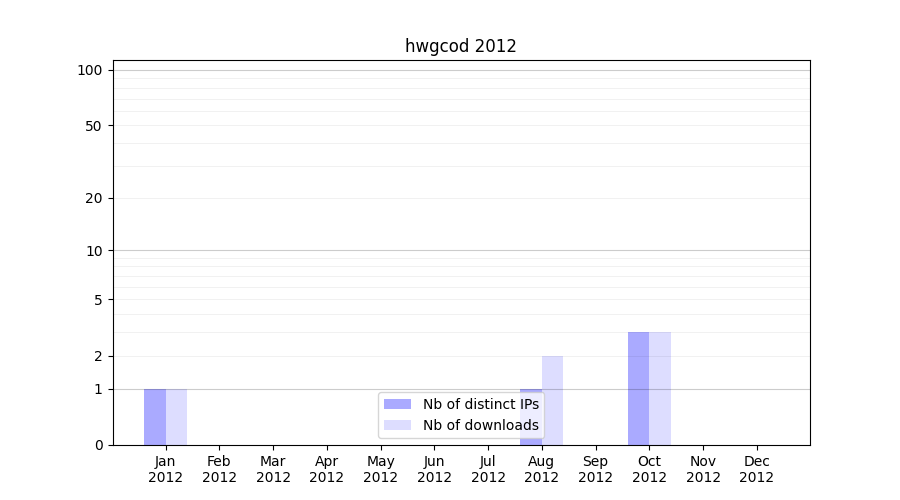Click the Dec 2012 x-axis label
This screenshot has height=500, width=900.
click(756, 469)
